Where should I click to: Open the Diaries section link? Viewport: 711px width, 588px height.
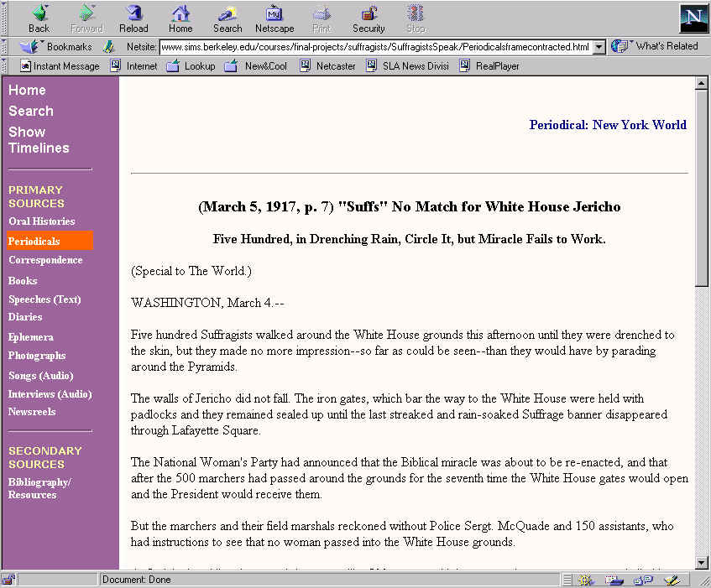[25, 317]
